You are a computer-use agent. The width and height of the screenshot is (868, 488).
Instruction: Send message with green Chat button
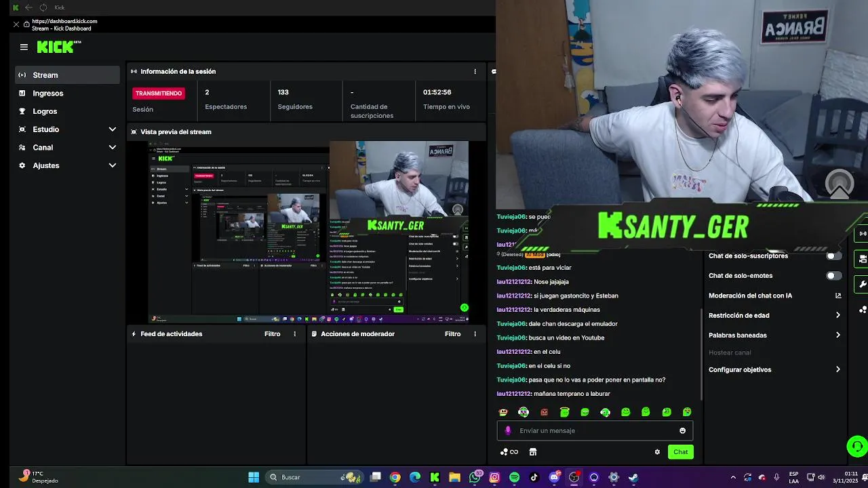pos(680,452)
